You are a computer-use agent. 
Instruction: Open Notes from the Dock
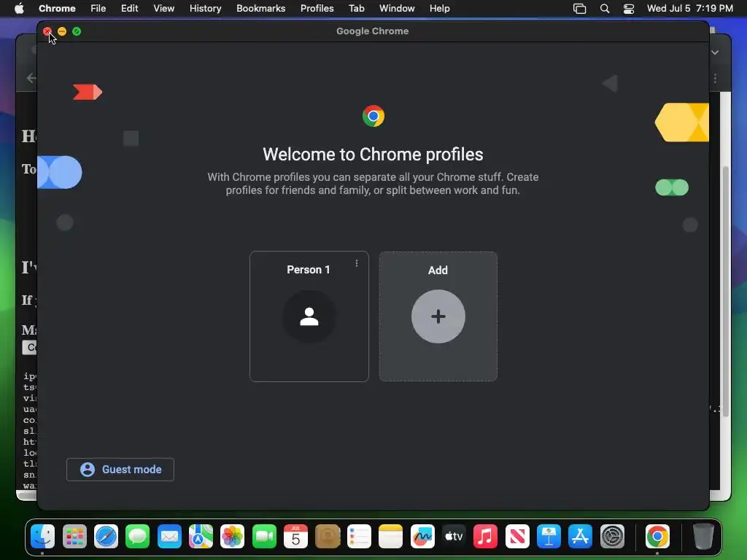[391, 537]
